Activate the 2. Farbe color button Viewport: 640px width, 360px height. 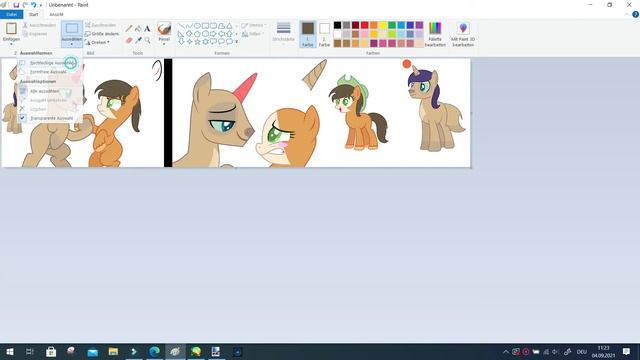[324, 34]
